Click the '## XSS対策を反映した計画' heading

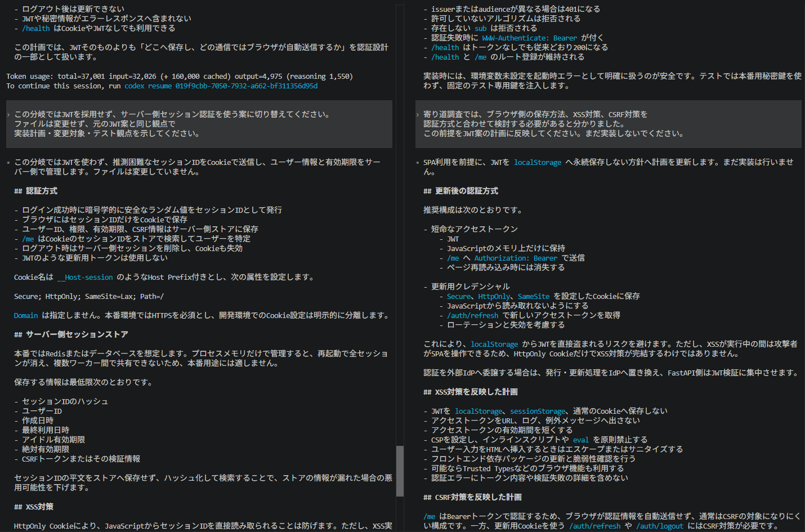click(x=471, y=392)
